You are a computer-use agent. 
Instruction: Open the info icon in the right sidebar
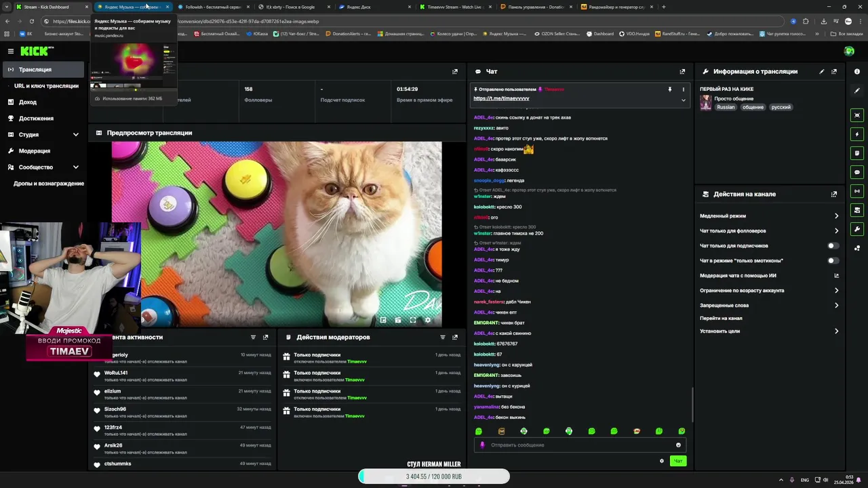[857, 71]
